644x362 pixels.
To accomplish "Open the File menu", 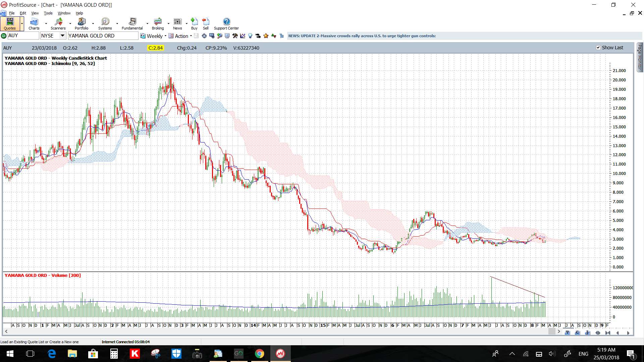I will point(12,13).
